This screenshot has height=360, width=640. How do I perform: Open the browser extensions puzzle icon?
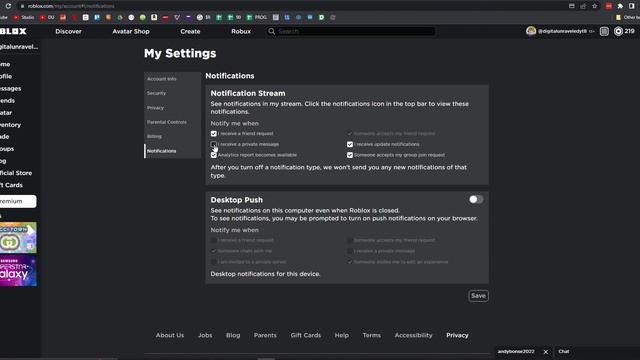[x=620, y=6]
